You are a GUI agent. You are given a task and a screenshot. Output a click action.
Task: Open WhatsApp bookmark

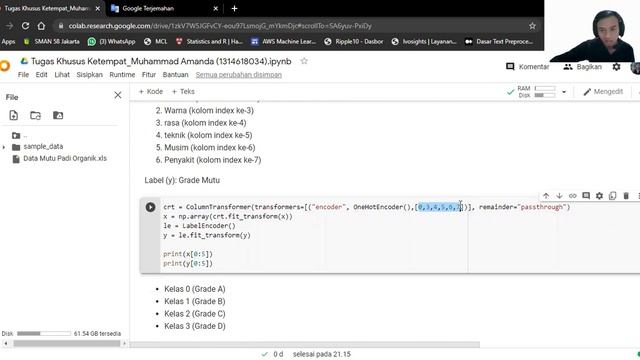point(111,41)
